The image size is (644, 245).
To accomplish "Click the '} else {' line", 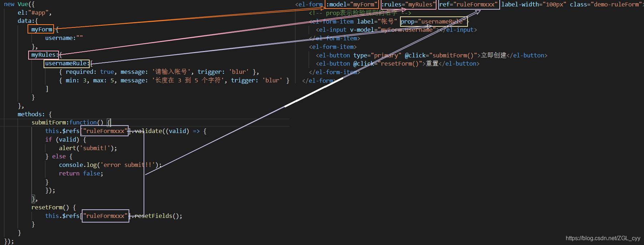I will point(59,157).
